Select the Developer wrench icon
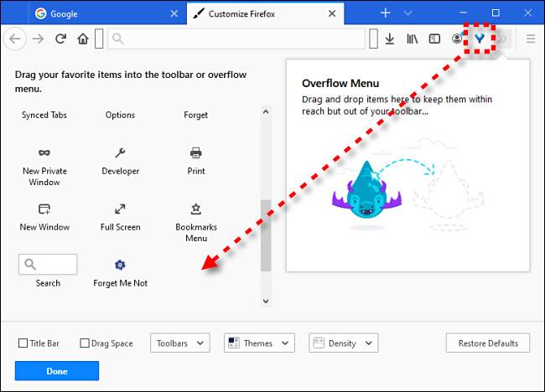Viewport: 545px width, 392px height. [120, 153]
